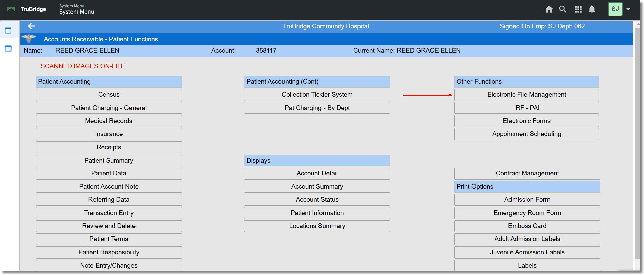
Task: Open Patient Account Note
Action: pyautogui.click(x=109, y=187)
